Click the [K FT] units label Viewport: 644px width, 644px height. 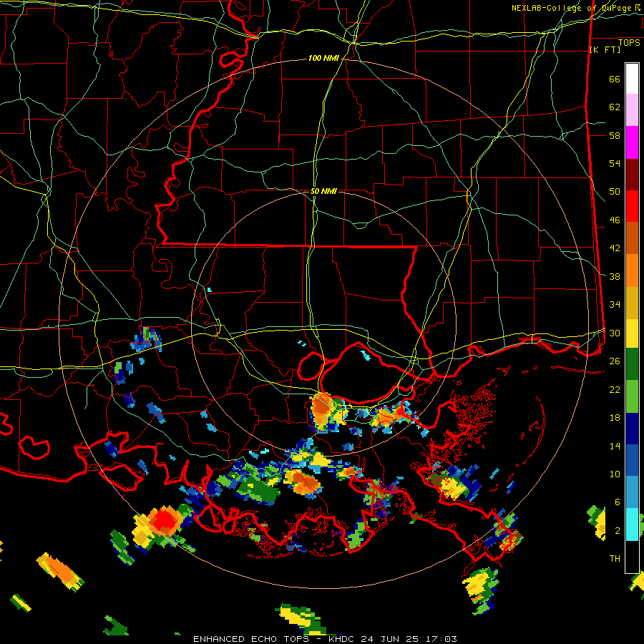[x=605, y=50]
